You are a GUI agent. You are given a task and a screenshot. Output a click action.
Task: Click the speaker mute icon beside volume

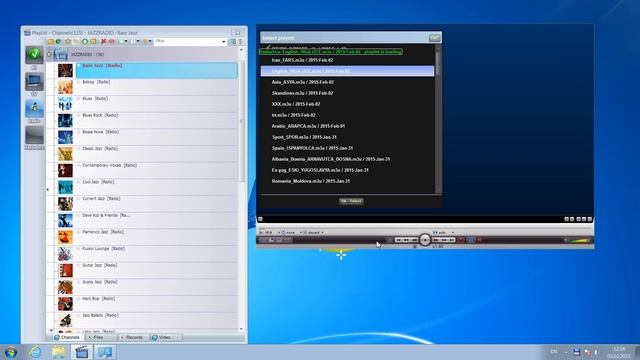(566, 240)
